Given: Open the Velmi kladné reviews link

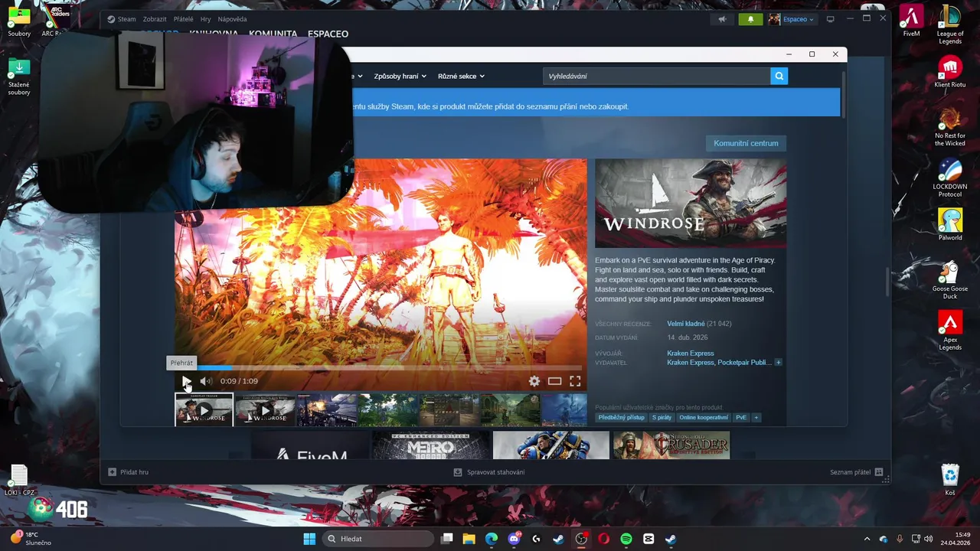Looking at the screenshot, I should click(x=685, y=324).
